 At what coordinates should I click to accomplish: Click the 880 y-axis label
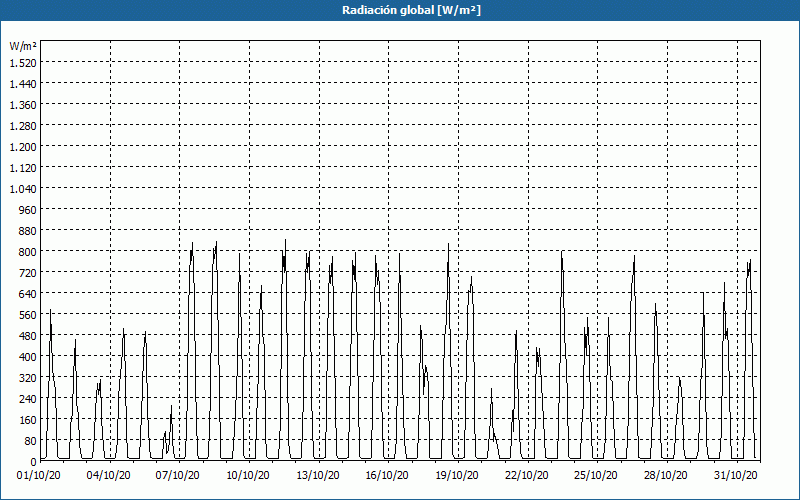pyautogui.click(x=28, y=231)
